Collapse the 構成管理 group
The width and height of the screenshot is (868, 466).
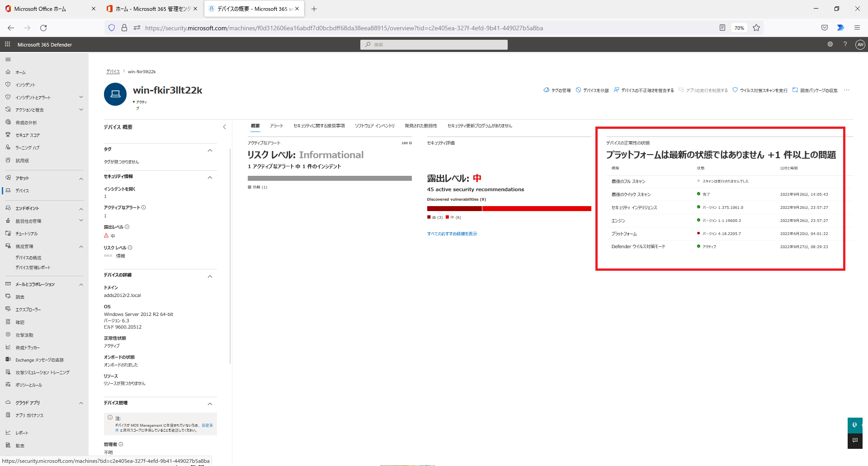click(81, 247)
